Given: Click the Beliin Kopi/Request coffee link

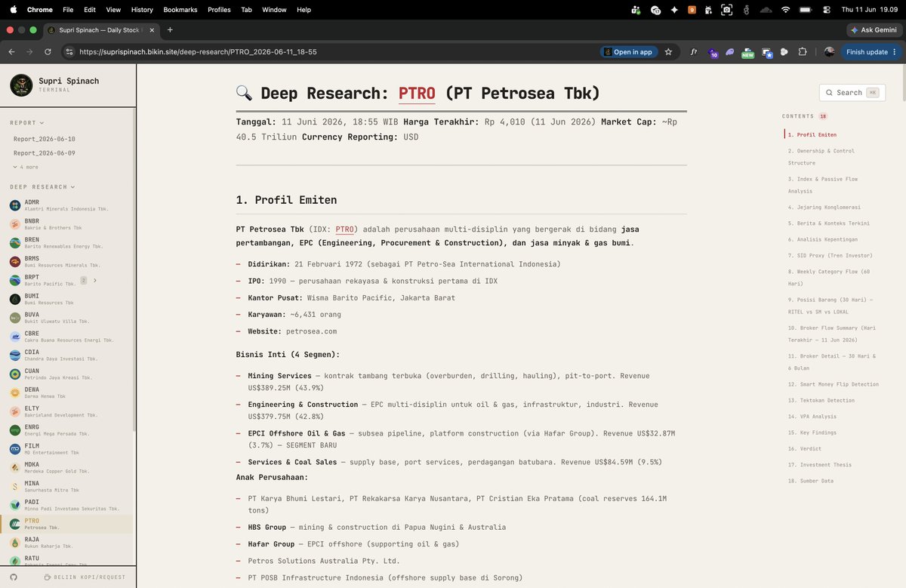Looking at the screenshot, I should [85, 577].
